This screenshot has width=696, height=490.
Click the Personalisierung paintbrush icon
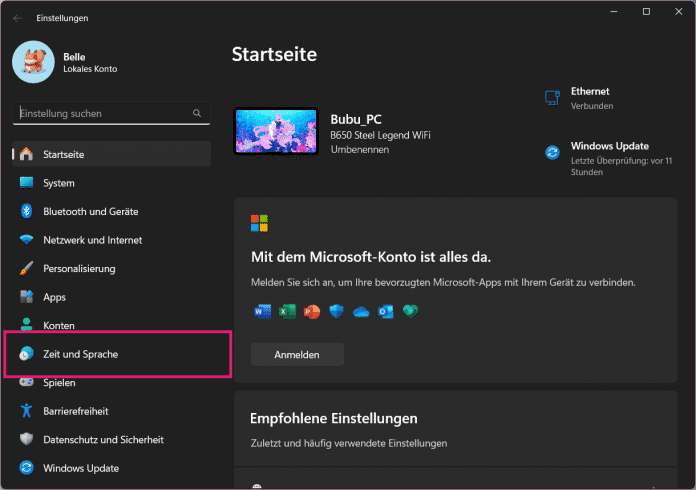point(26,269)
